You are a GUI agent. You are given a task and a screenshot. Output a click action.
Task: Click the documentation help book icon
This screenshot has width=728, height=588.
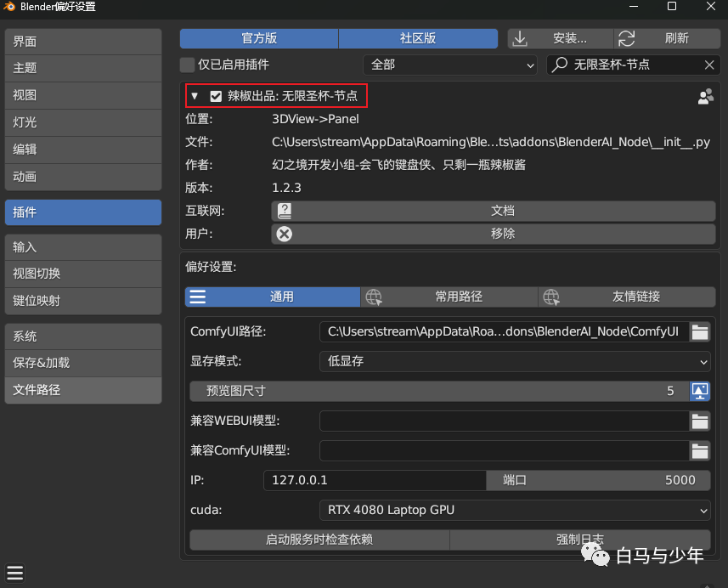284,211
